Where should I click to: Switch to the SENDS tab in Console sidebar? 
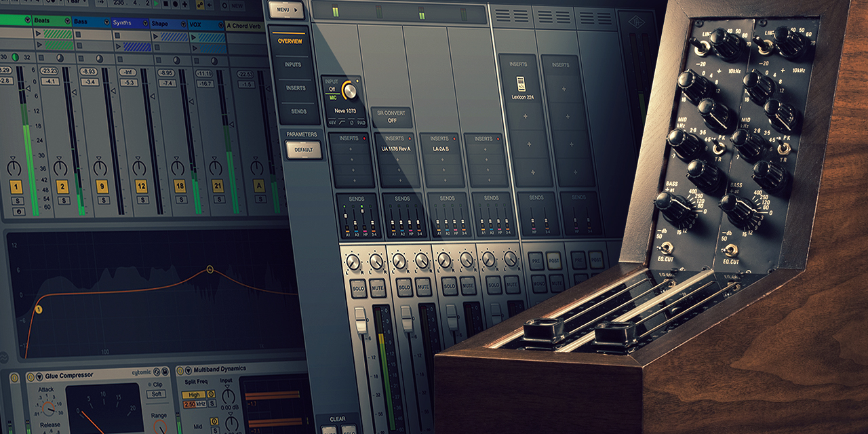298,111
